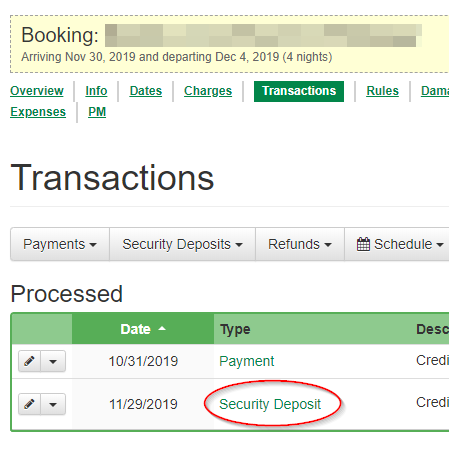The image size is (449, 455).
Task: Open the Rules tab
Action: click(x=382, y=91)
